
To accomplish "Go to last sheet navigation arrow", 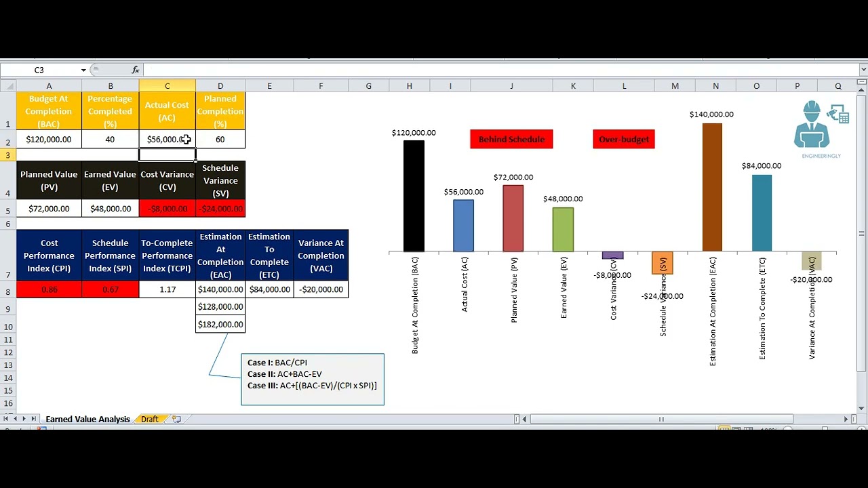I will pyautogui.click(x=34, y=419).
